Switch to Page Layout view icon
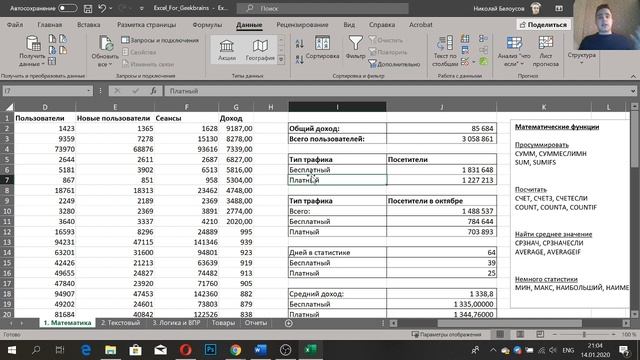 [520, 334]
